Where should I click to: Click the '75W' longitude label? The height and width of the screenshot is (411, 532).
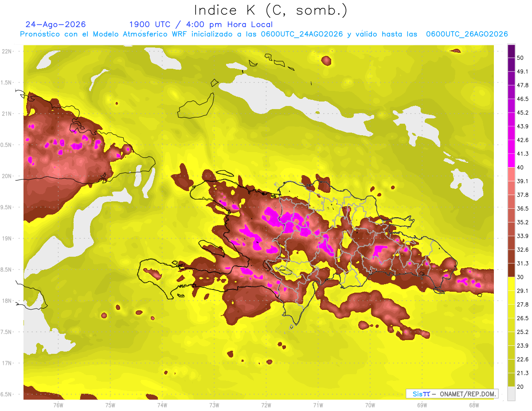point(110,405)
